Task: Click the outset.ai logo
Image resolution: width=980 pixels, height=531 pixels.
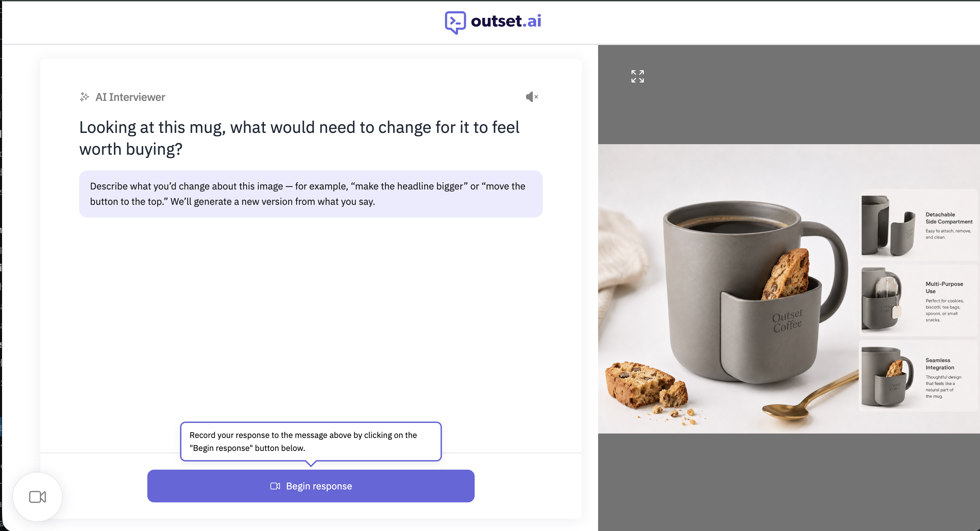Action: 493,22
